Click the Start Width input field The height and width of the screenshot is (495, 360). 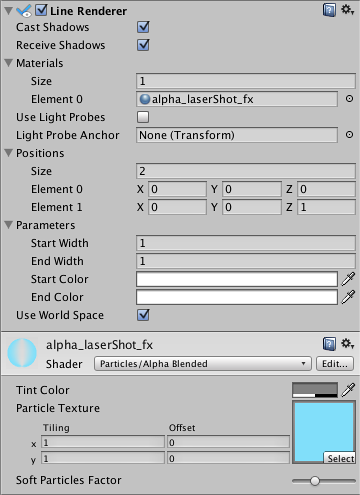246,243
